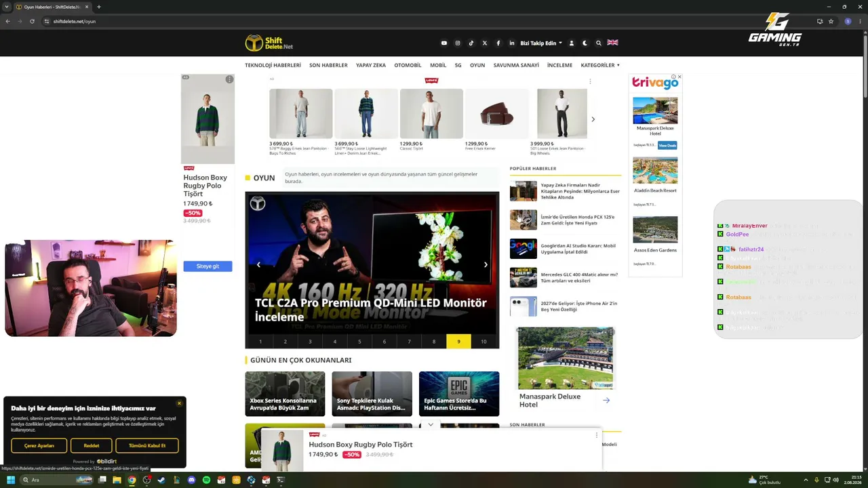Viewport: 868px width, 488px height.
Task: Open the Chrome profile avatar
Action: 848,21
